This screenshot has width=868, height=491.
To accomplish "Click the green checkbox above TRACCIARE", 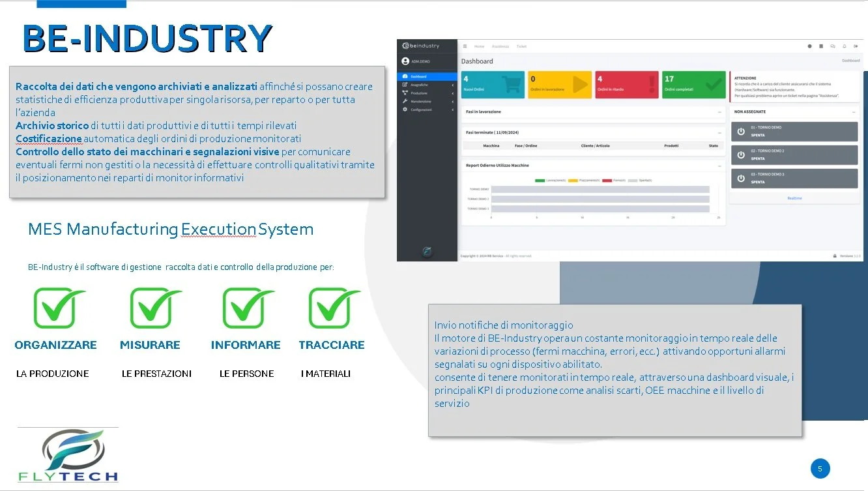I will tap(334, 308).
